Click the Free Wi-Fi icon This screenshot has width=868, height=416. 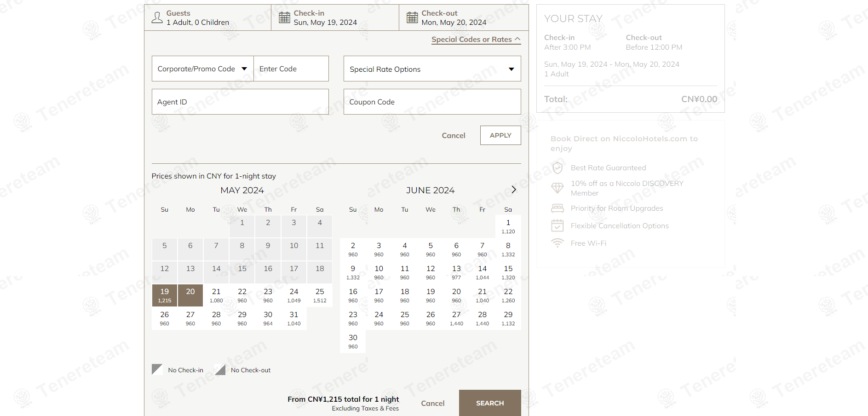click(x=558, y=243)
